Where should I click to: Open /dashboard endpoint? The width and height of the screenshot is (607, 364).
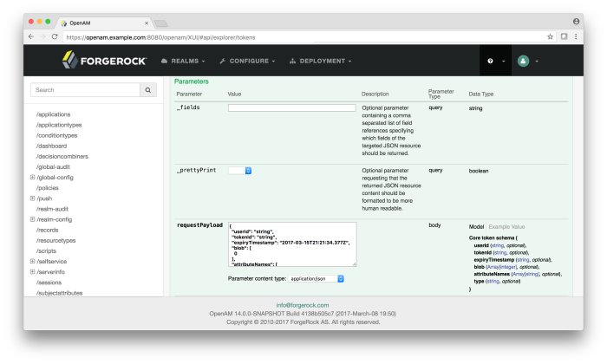(x=51, y=146)
